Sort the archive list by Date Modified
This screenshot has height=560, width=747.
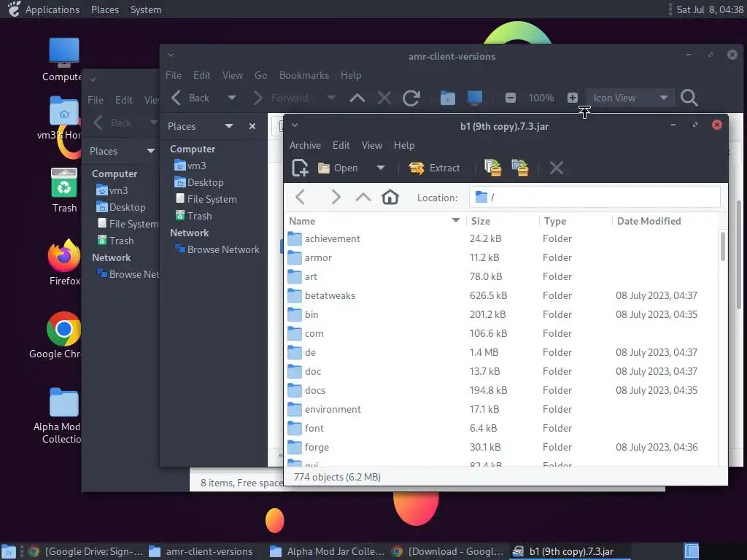[x=665, y=221]
